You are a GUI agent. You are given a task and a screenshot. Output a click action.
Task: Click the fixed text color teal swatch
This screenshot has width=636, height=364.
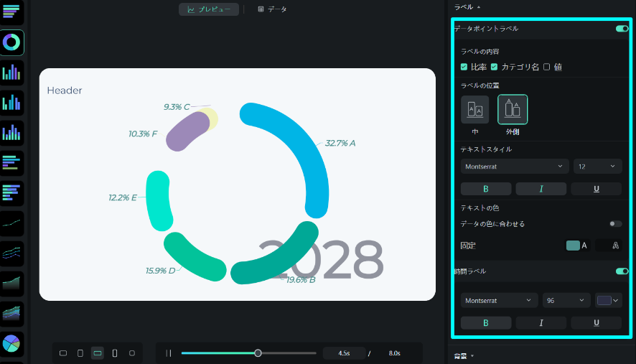point(573,246)
